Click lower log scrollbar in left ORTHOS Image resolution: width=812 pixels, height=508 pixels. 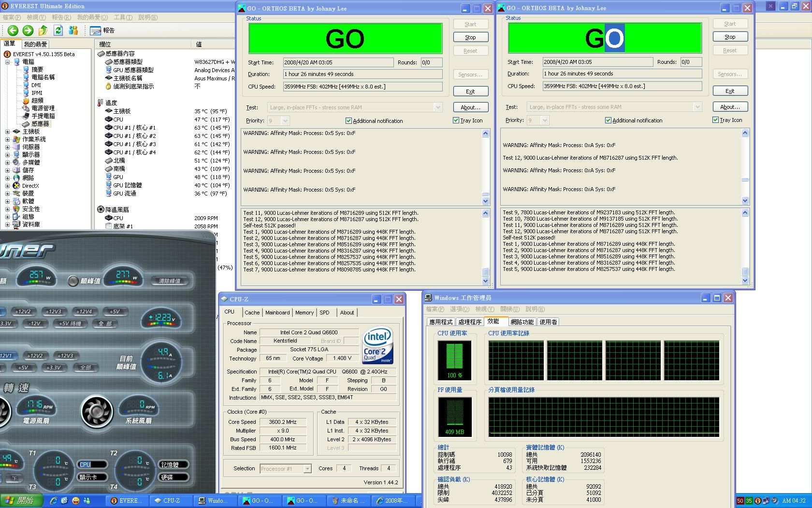pos(485,247)
